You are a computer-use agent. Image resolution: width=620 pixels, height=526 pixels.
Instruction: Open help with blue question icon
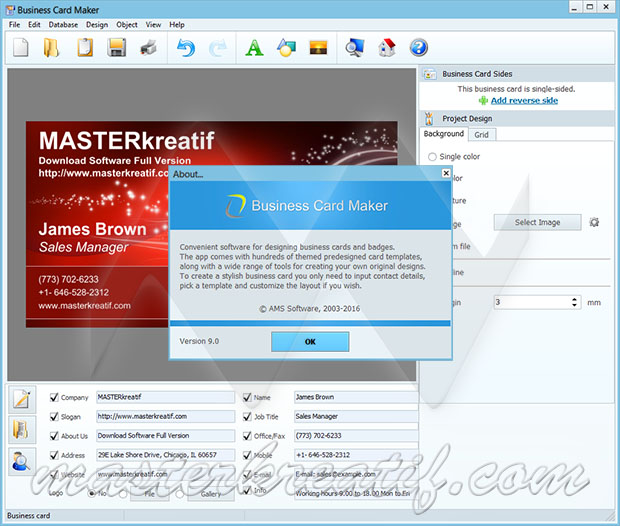tap(419, 48)
